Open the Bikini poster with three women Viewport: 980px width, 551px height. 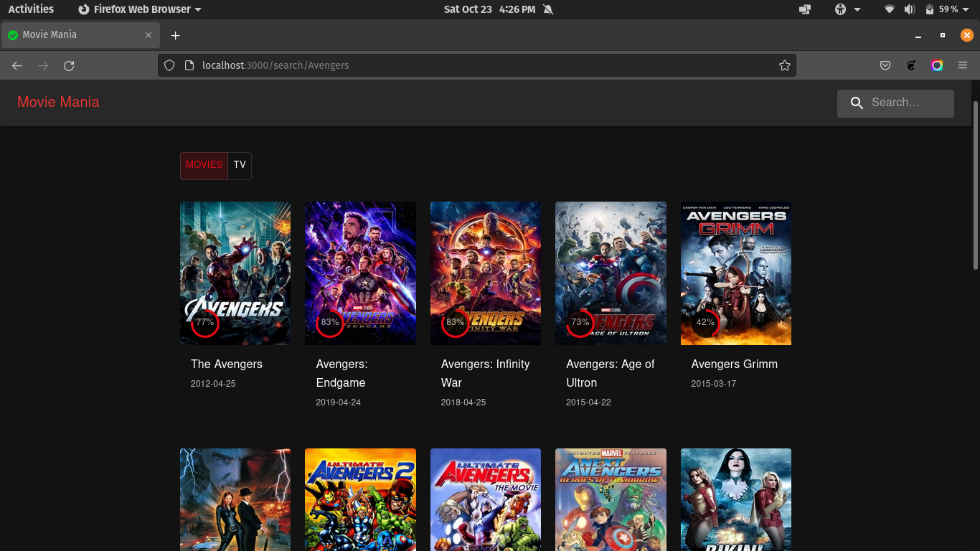(736, 500)
